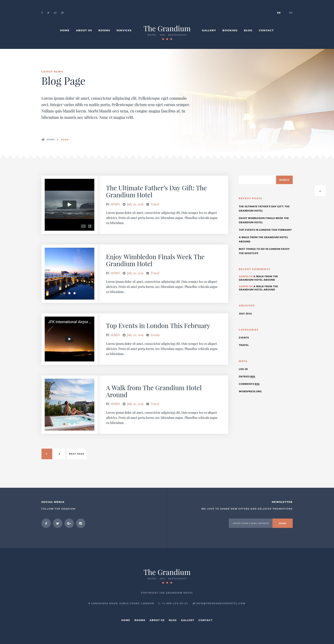Image resolution: width=334 pixels, height=644 pixels.
Task: Open ENTRIES RSS link
Action: pos(247,377)
